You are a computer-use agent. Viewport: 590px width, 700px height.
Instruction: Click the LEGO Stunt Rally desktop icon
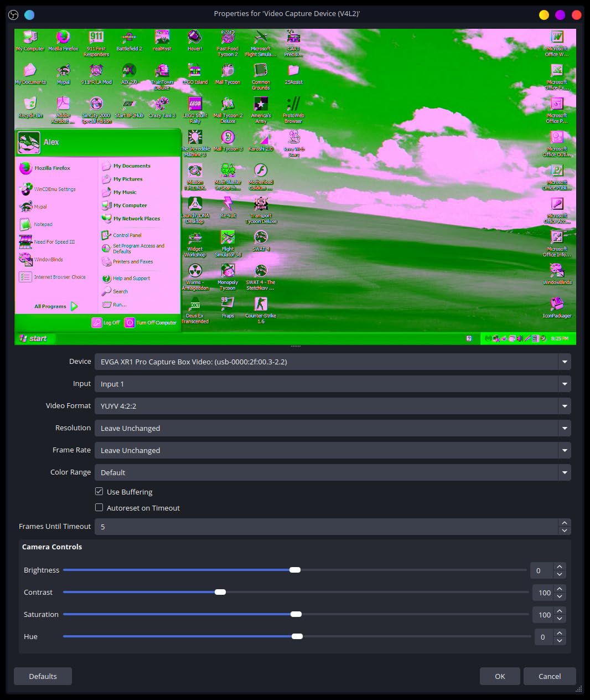tap(195, 110)
